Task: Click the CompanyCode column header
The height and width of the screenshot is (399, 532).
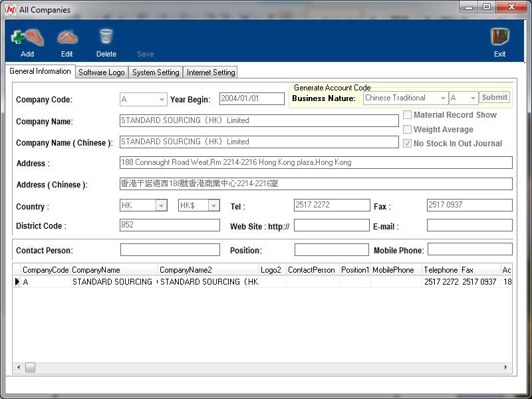Action: (45, 270)
